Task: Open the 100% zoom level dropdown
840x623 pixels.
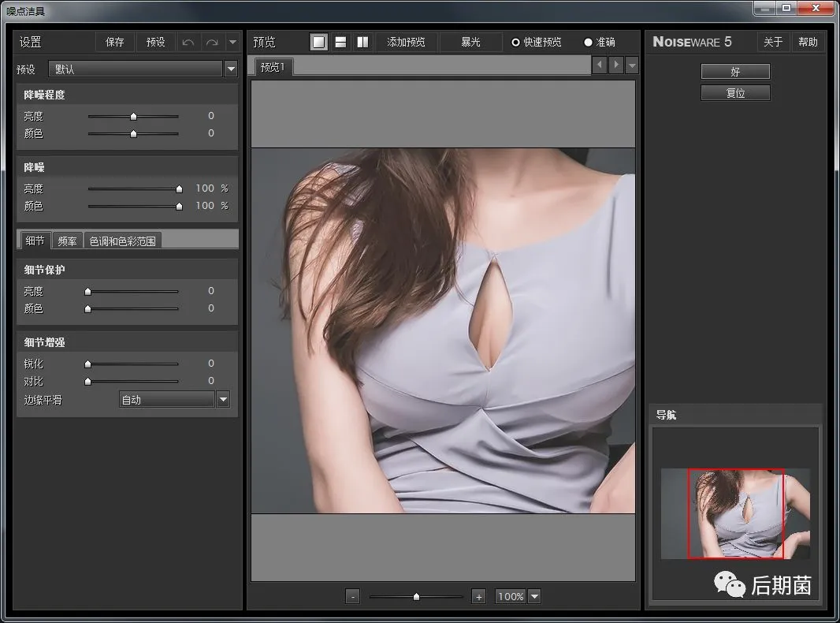Action: 534,597
